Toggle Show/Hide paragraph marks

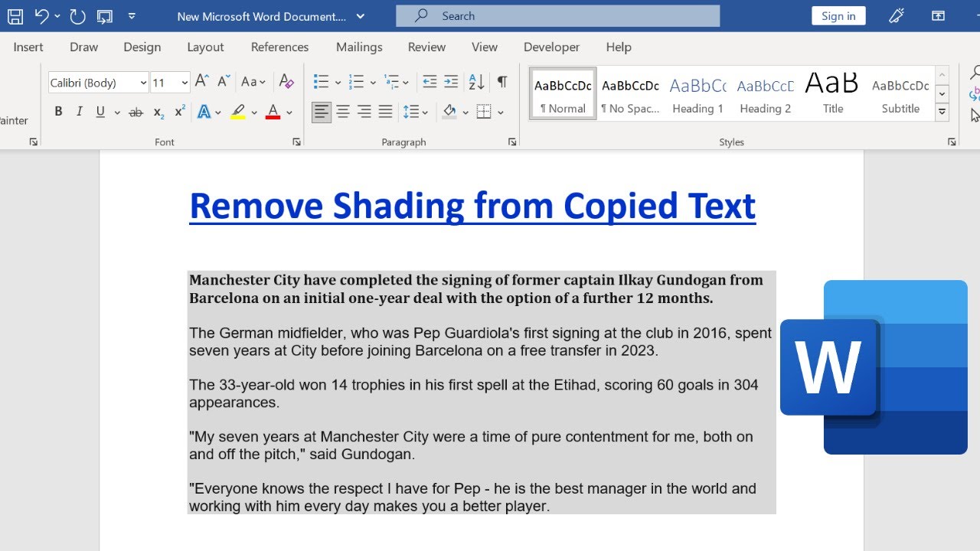(502, 81)
